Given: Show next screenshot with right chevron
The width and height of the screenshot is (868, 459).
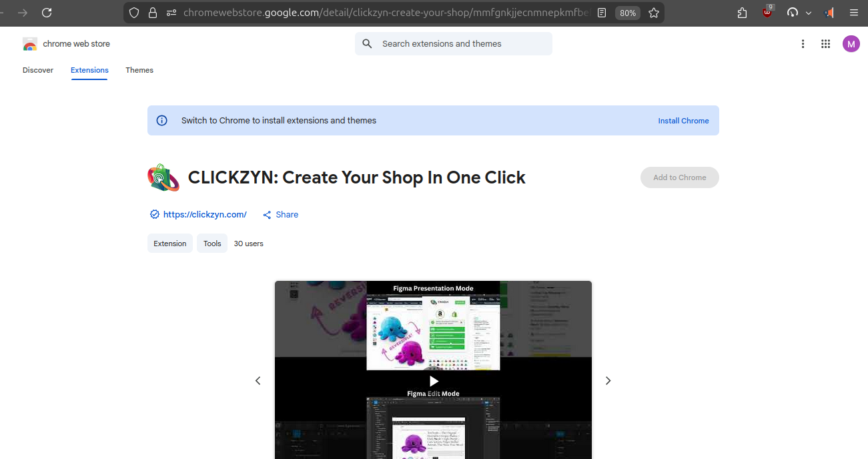Looking at the screenshot, I should [x=608, y=381].
